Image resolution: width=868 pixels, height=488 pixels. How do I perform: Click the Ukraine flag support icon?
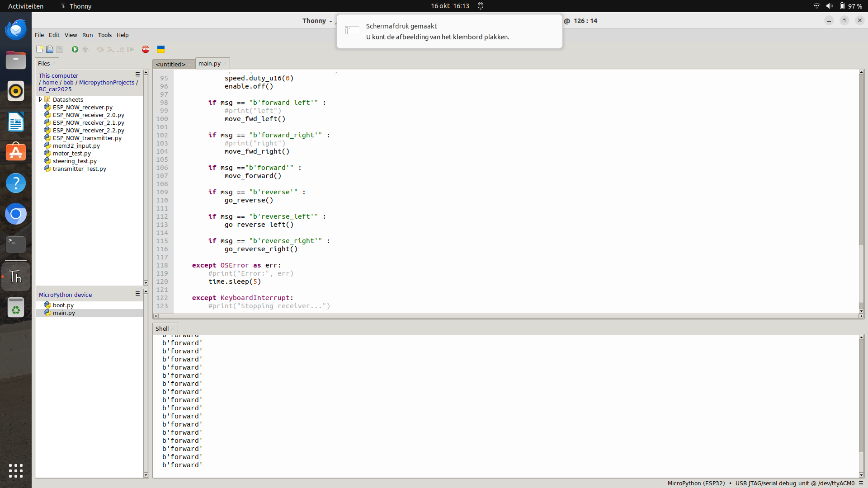[161, 49]
